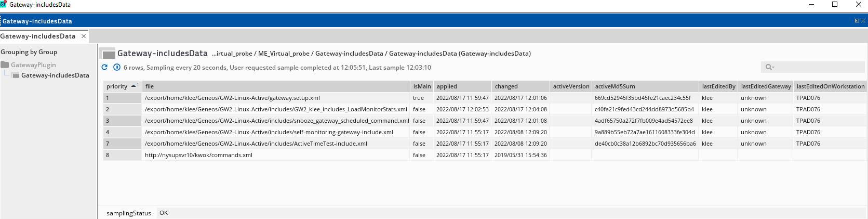Image resolution: width=868 pixels, height=219 pixels.
Task: Click the Gateway-includesData tree node icon
Action: 16,75
